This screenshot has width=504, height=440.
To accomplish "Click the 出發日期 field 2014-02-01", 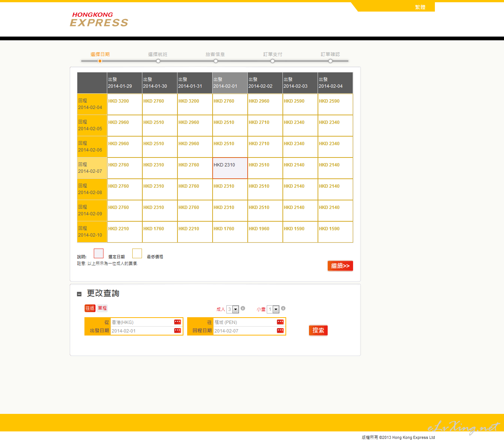I will (146, 331).
